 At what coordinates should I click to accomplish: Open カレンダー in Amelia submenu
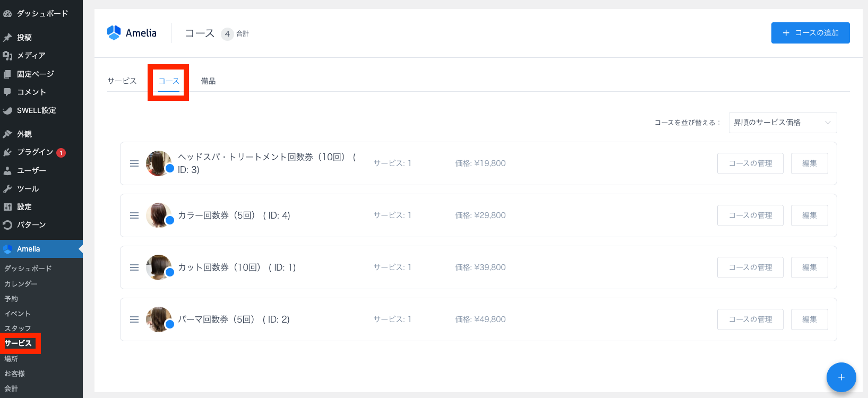[21, 284]
